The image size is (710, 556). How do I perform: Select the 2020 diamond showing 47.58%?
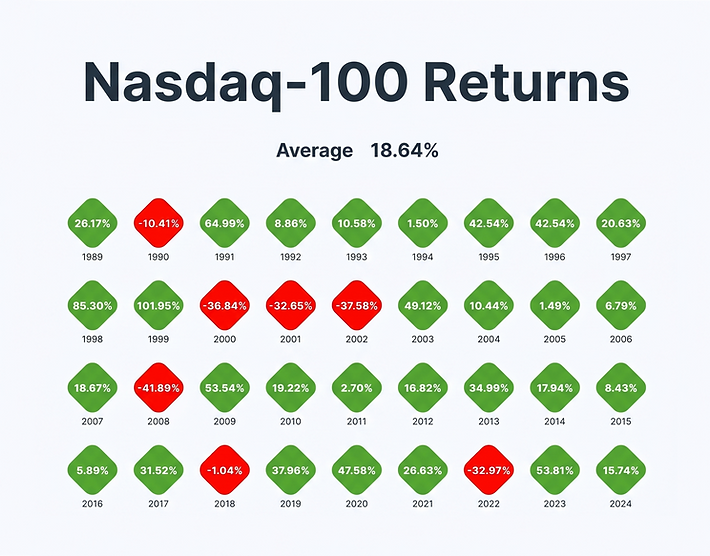357,470
